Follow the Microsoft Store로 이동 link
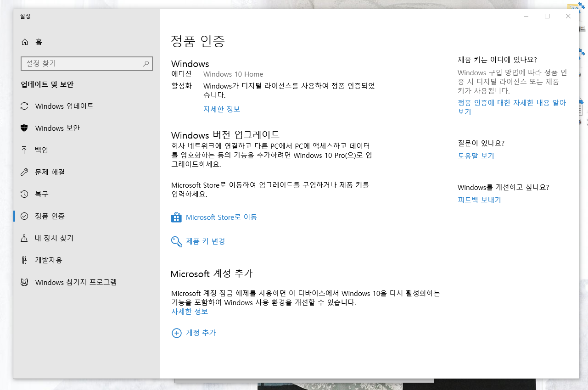This screenshot has width=588, height=390. point(221,217)
